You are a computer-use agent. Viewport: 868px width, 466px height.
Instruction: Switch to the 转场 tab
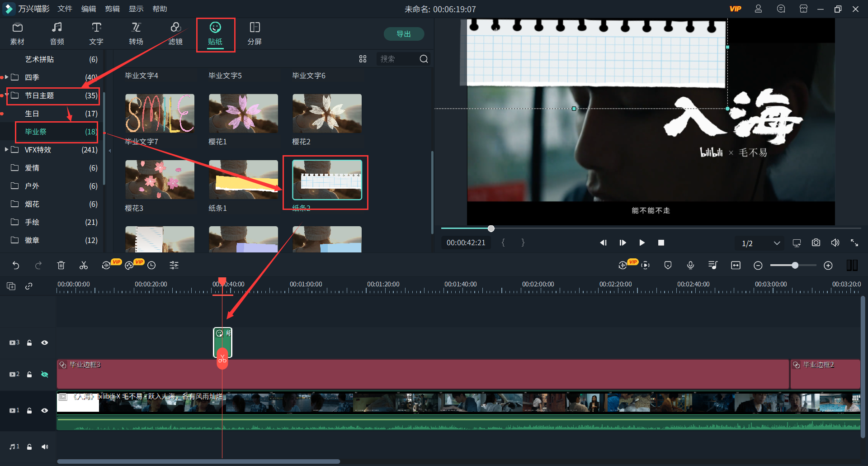(136, 34)
